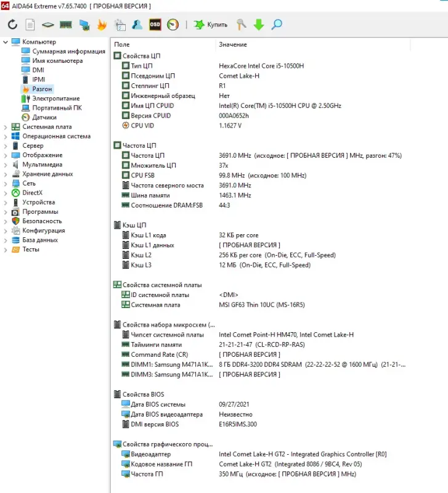The width and height of the screenshot is (448, 493).
Task: Select the Множитель ЦП row
Action: 261,165
